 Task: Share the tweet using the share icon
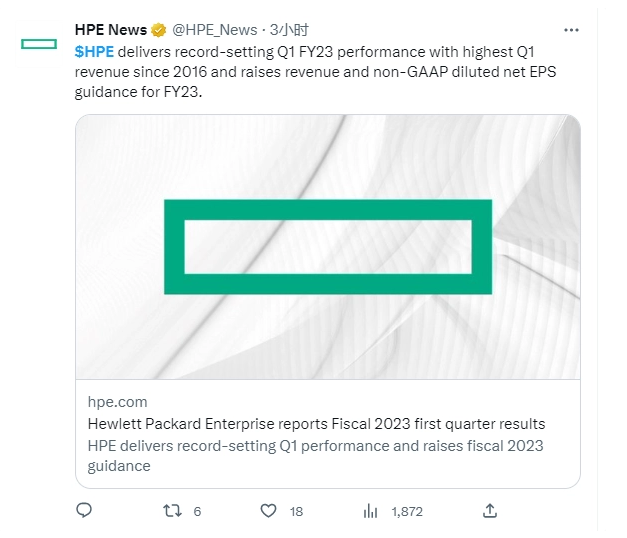point(490,511)
